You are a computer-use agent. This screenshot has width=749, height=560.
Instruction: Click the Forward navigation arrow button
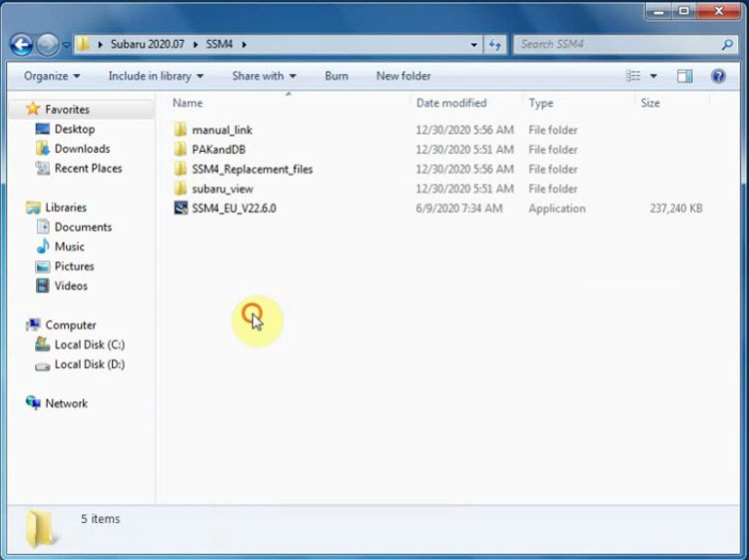[47, 45]
